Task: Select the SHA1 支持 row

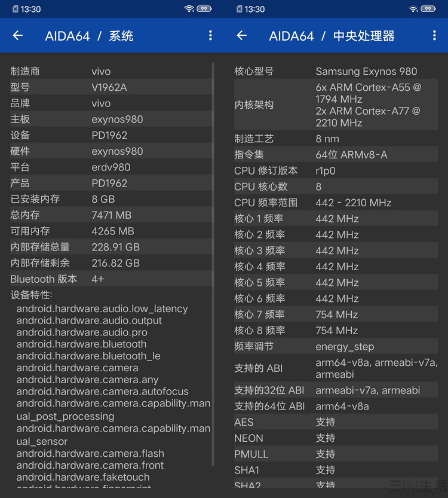Action: point(336,470)
